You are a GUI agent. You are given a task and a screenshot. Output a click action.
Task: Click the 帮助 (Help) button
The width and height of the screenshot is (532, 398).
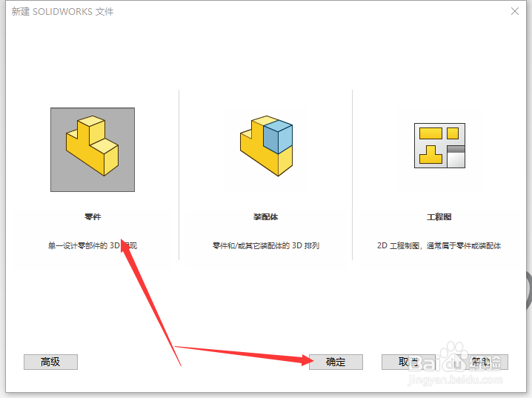click(x=481, y=362)
